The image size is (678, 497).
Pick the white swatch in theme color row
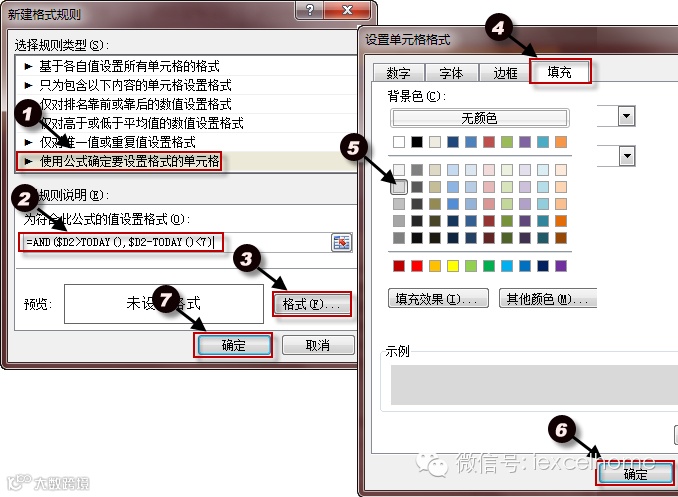(x=399, y=142)
